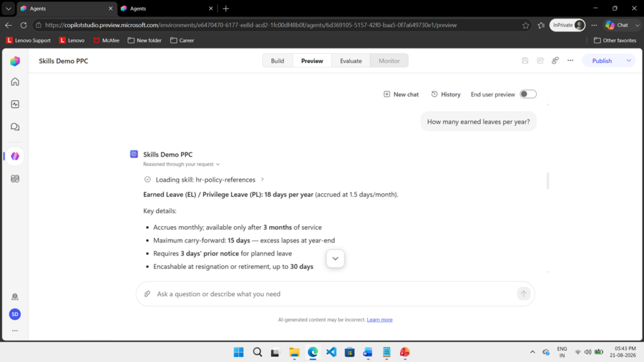Switch to the Build tab
The image size is (644, 362).
[x=277, y=61]
